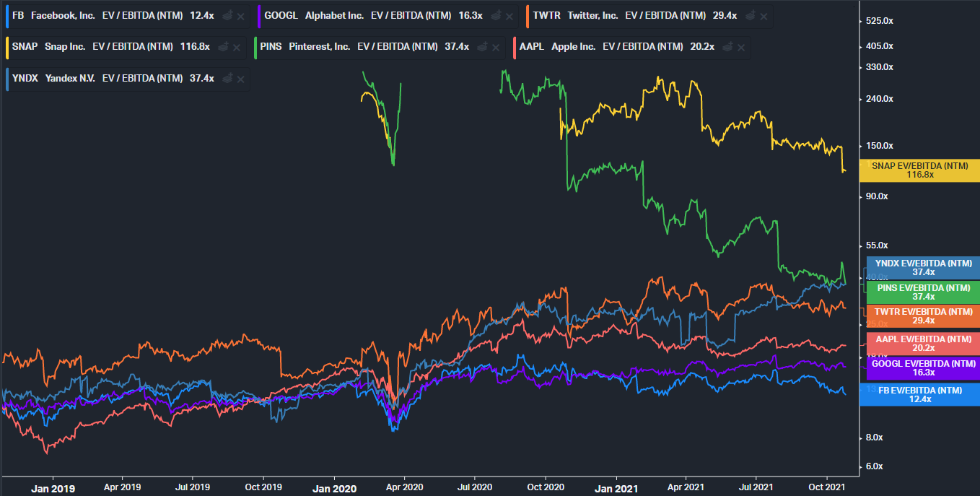Remove the GOOGL Alphabet series with its X
This screenshot has width=980, height=496.
tap(509, 15)
